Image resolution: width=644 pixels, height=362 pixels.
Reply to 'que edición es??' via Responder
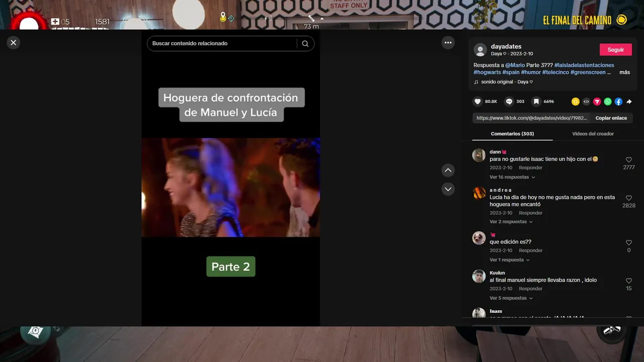(x=531, y=250)
